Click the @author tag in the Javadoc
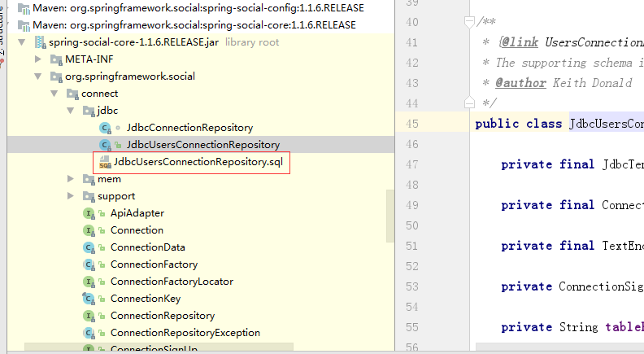This screenshot has width=644, height=354. coord(520,83)
